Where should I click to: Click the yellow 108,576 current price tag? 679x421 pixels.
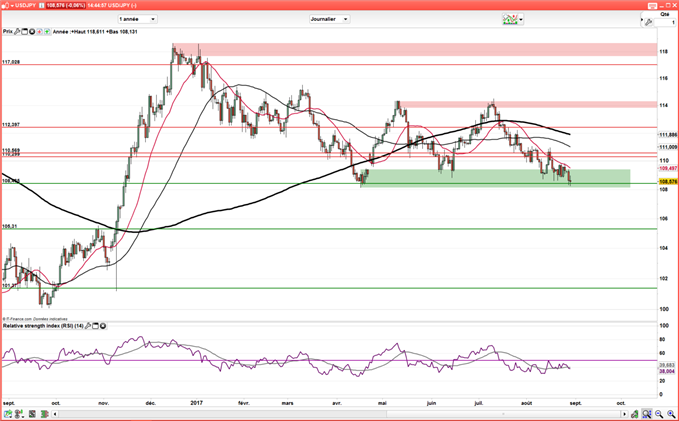pyautogui.click(x=668, y=181)
